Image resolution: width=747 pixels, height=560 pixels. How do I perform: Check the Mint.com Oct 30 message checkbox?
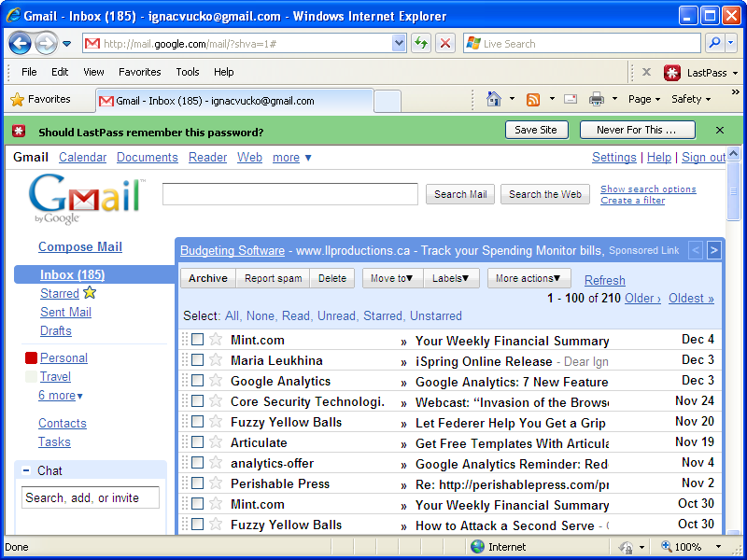(197, 503)
